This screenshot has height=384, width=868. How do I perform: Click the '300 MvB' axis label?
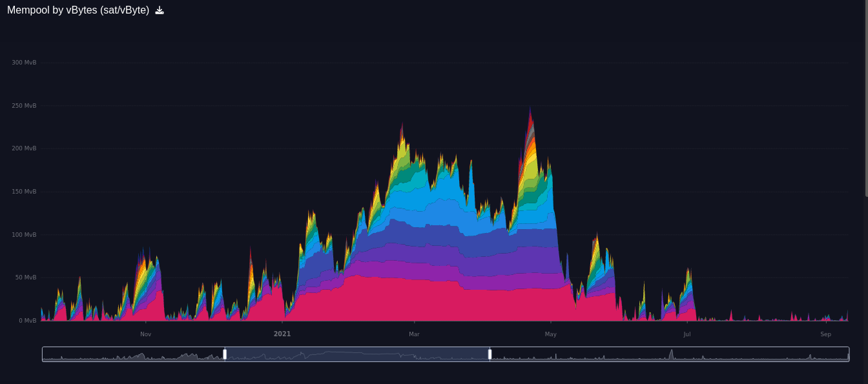24,63
